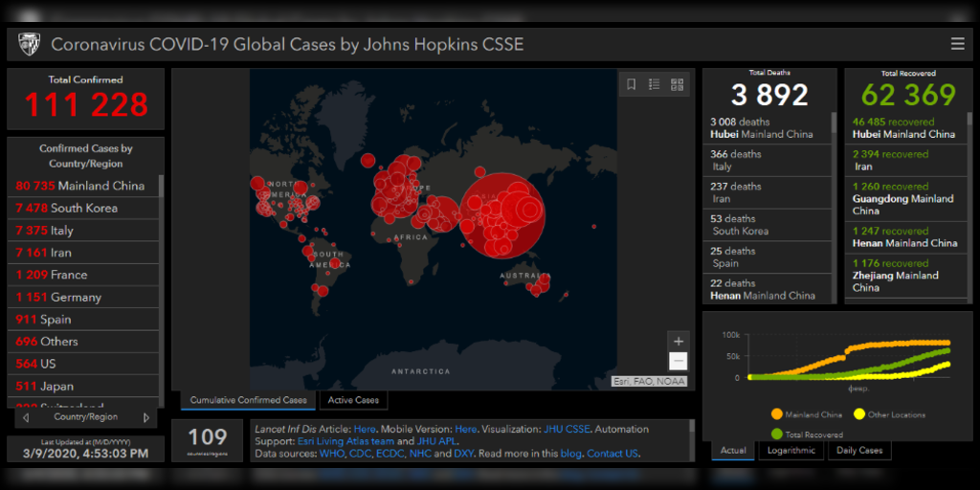Viewport: 980px width, 490px height.
Task: Toggle Other Locations yellow legend swatch
Action: click(x=859, y=414)
